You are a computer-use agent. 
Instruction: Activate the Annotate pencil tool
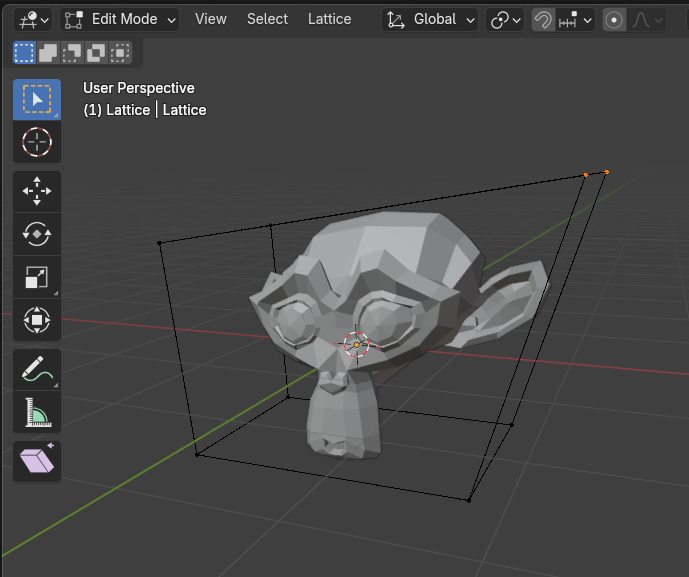click(37, 369)
